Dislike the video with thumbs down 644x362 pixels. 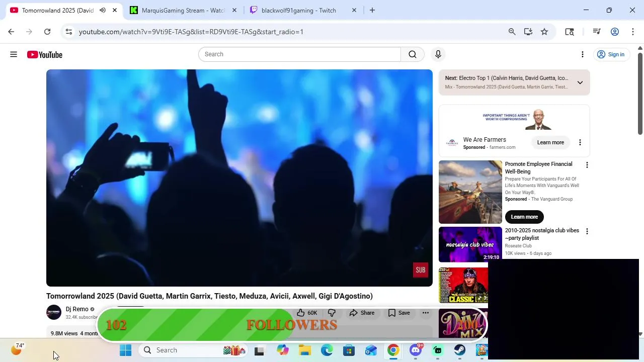pyautogui.click(x=332, y=313)
